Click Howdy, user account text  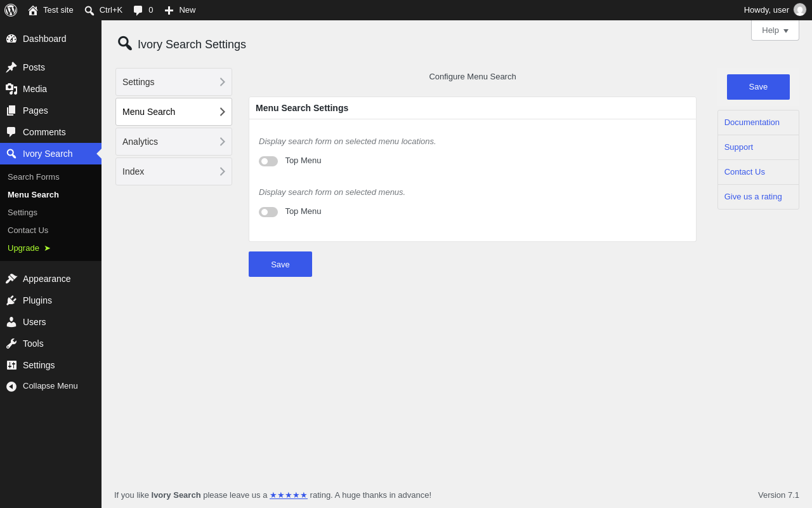(766, 10)
